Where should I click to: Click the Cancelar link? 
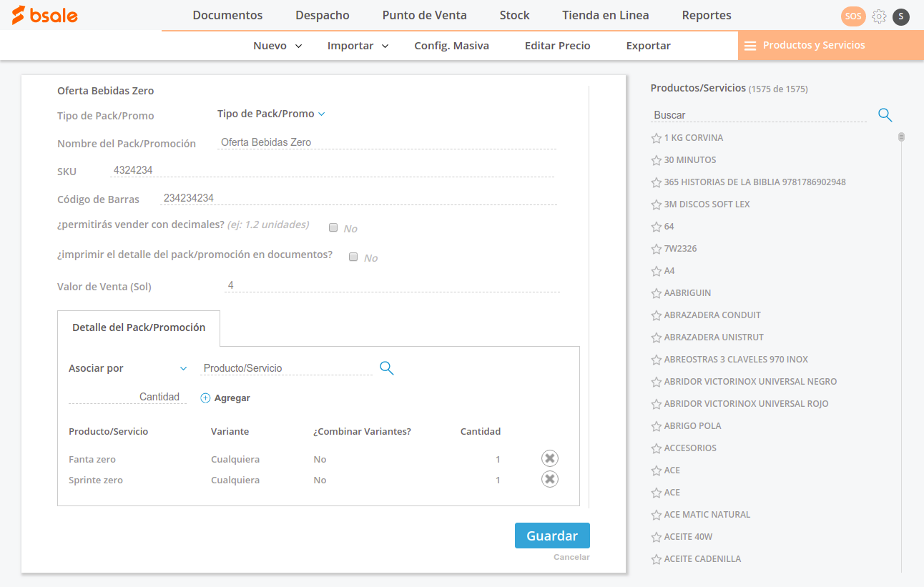coord(571,557)
